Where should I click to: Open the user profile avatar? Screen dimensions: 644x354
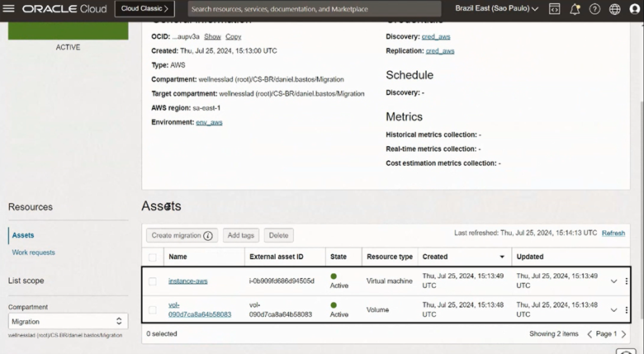[634, 9]
